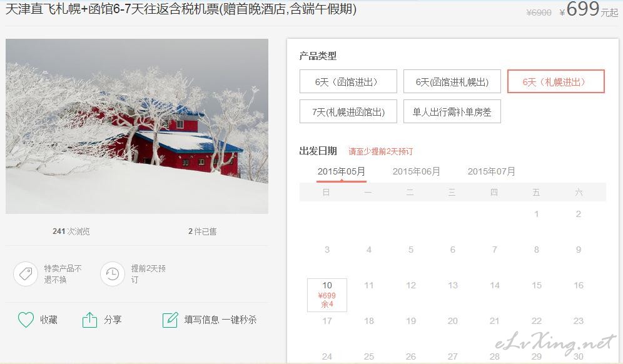
Task: Switch to 2015年06月 month tab
Action: [417, 171]
